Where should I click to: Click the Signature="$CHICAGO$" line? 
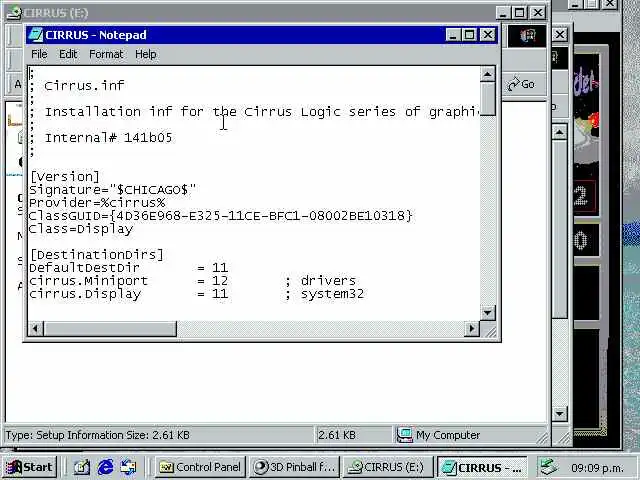[113, 190]
